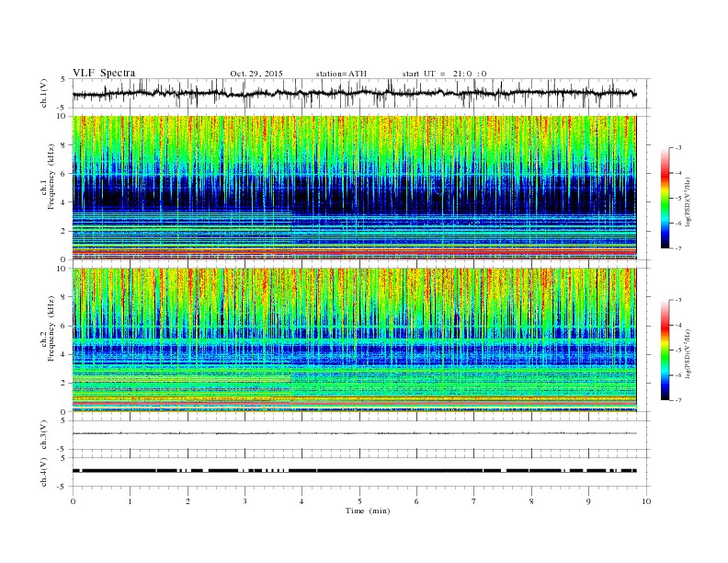Click the '0' tick on the time axis

73,501
